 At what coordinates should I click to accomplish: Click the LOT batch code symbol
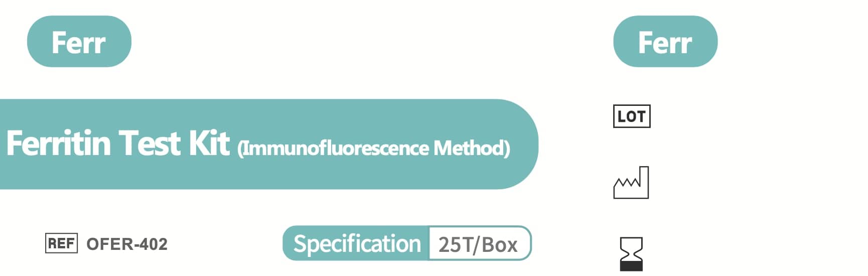coord(632,116)
